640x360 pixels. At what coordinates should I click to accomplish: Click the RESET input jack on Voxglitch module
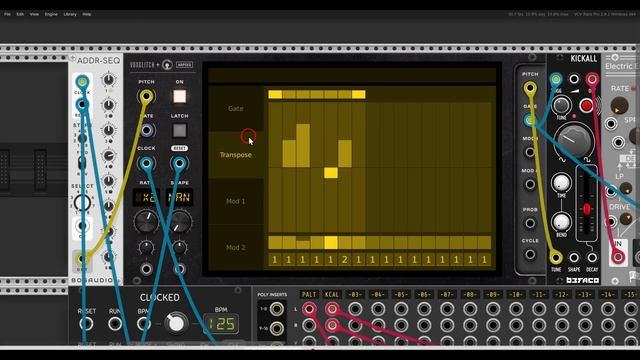[x=179, y=164]
